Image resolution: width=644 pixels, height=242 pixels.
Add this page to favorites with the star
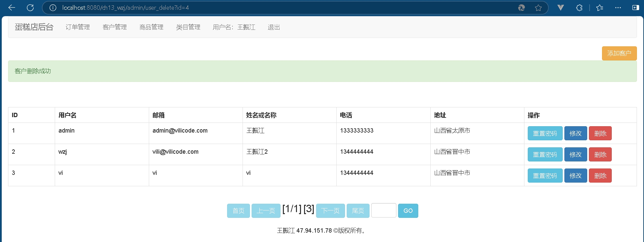pos(538,8)
